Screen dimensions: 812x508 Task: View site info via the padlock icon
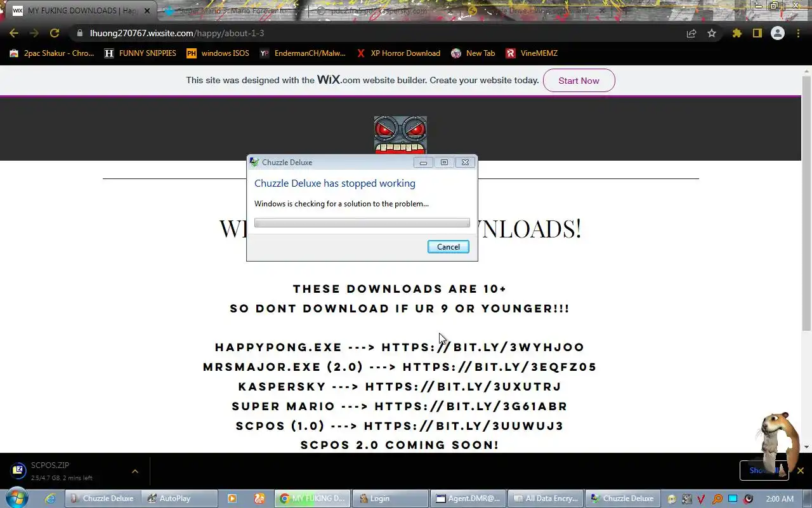coord(79,33)
